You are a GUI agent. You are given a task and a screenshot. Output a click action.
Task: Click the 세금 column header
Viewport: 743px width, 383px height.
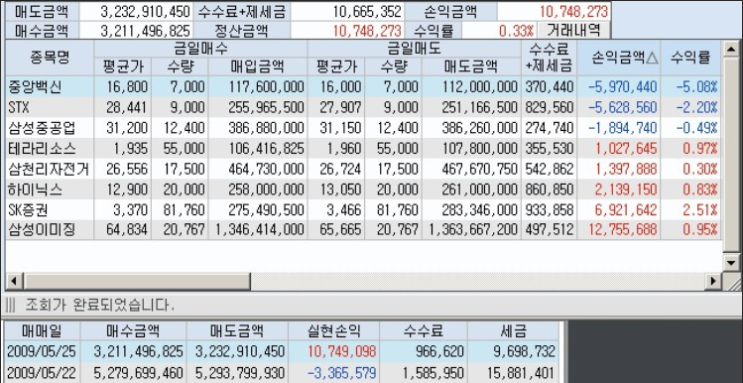(x=513, y=331)
